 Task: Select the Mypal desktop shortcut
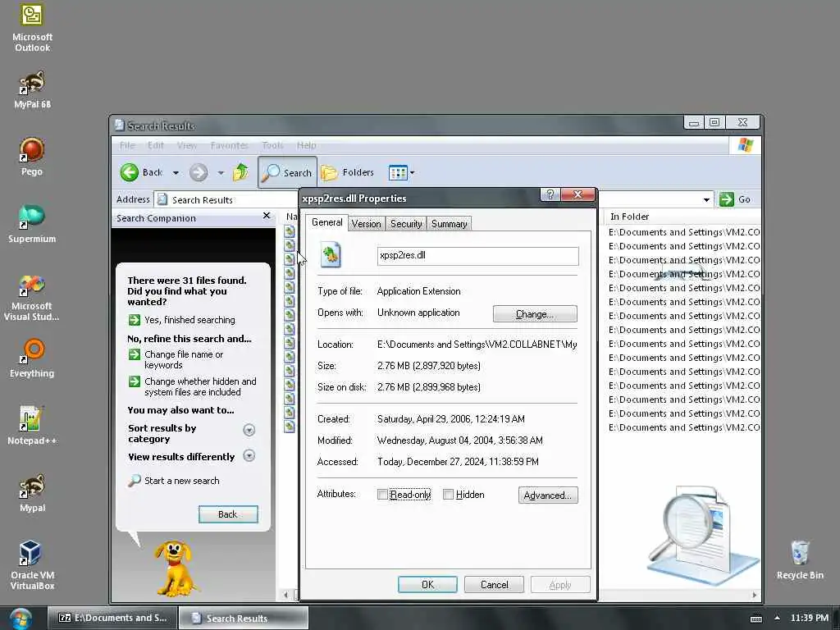coord(32,493)
